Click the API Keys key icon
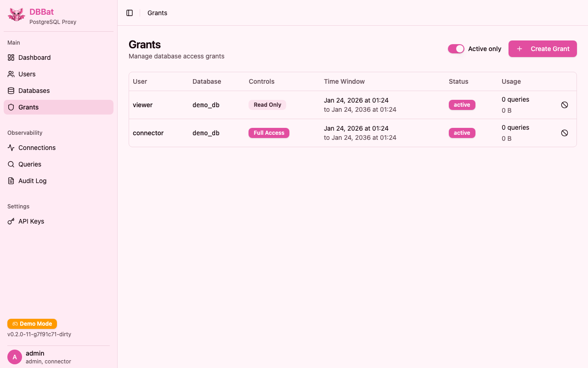Screen dimensions: 588x368 10,221
